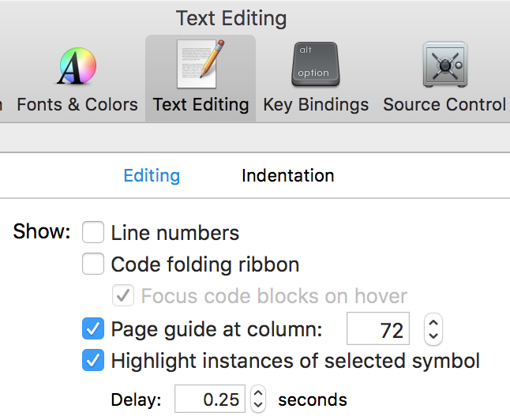
Task: Enable the Line numbers checkbox
Action: pos(93,233)
